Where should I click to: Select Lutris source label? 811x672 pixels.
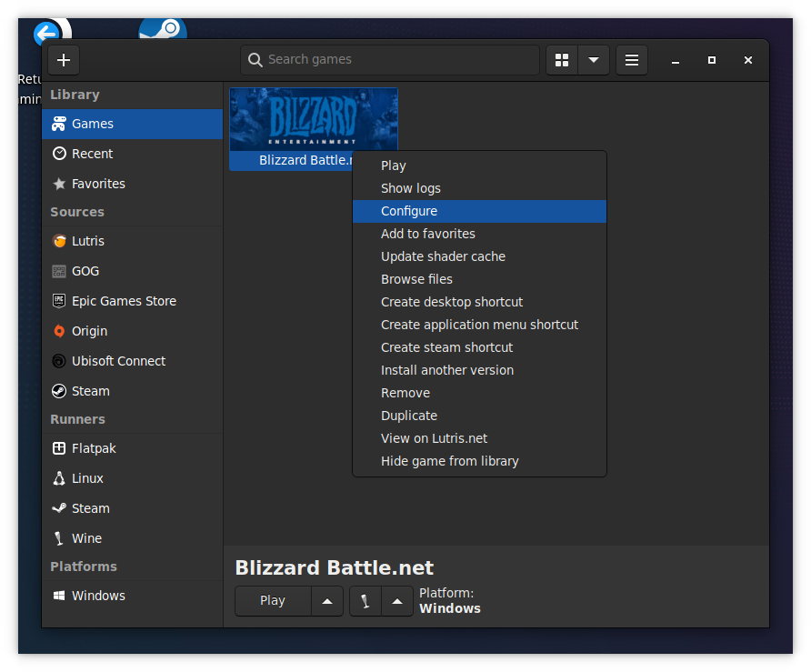pyautogui.click(x=88, y=241)
